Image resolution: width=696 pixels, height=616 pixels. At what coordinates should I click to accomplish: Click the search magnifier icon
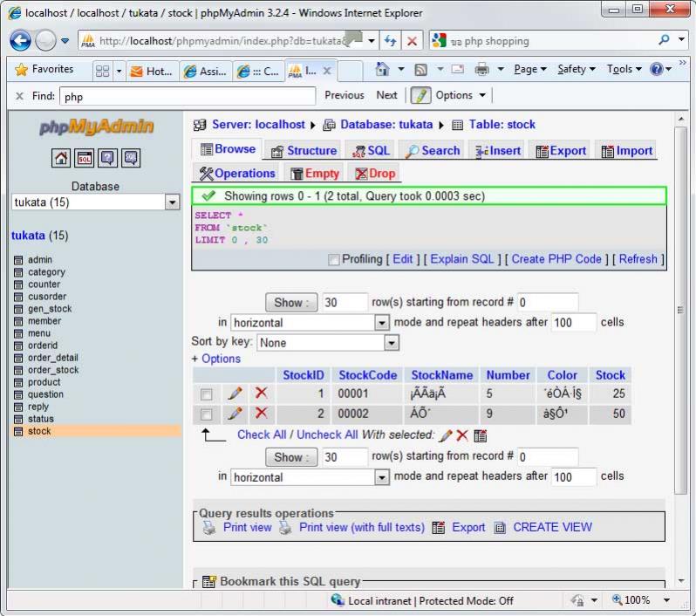tap(664, 40)
